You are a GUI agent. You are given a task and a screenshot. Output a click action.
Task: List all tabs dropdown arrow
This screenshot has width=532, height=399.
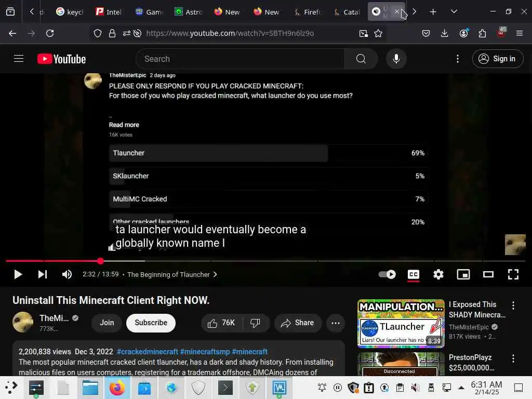pyautogui.click(x=454, y=12)
